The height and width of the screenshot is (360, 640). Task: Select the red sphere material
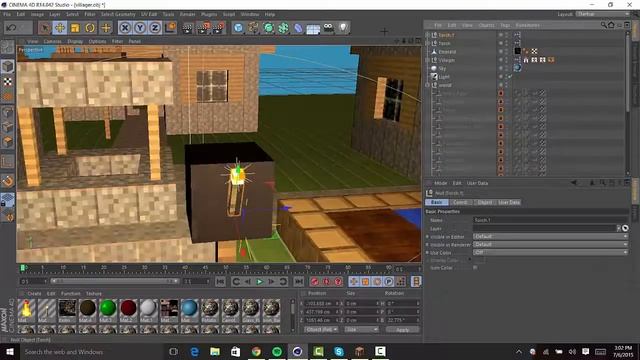pyautogui.click(x=128, y=309)
